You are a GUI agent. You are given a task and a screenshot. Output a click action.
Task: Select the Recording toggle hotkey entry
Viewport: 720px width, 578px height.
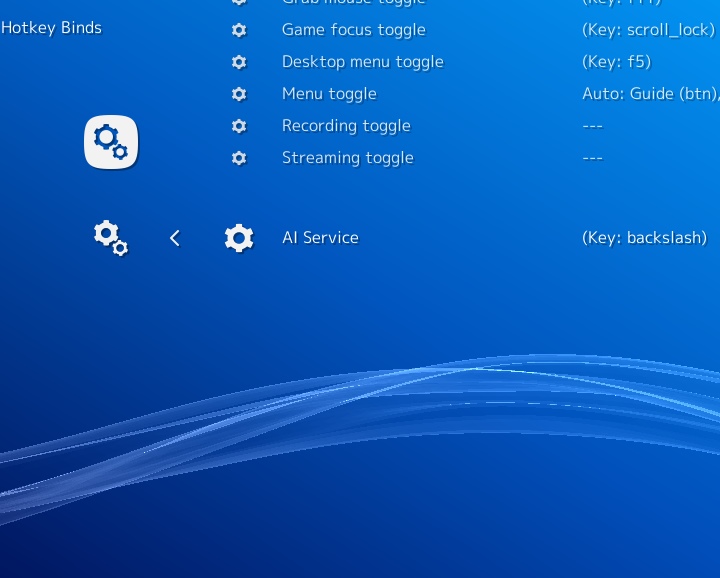point(346,126)
